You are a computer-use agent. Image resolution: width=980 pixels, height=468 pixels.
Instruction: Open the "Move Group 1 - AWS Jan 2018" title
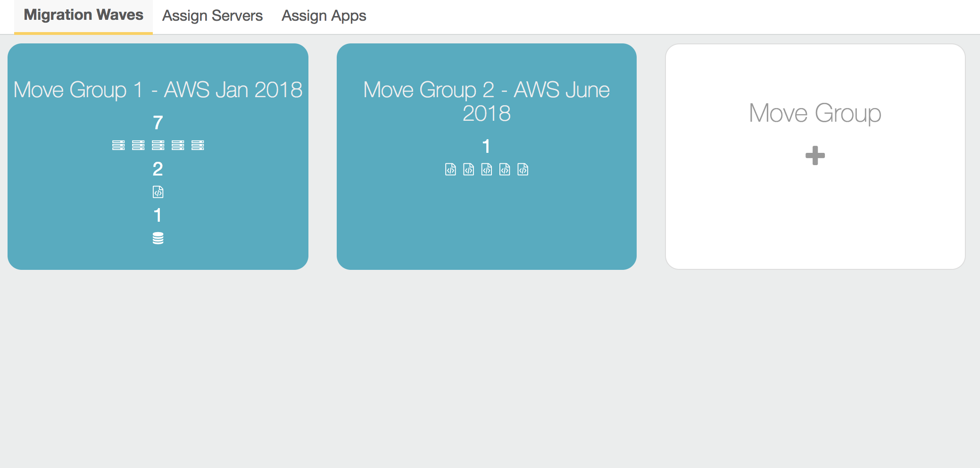pyautogui.click(x=158, y=90)
